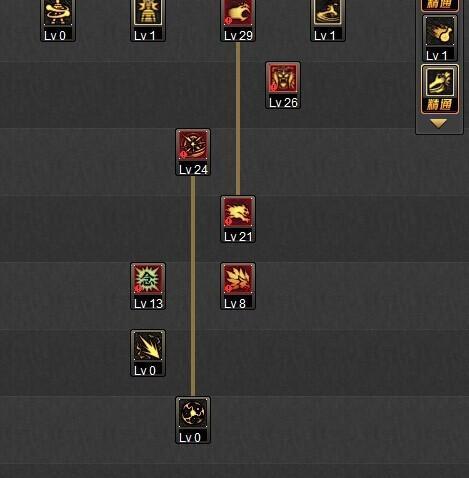Click the Lv 29 level label
This screenshot has width=469, height=478.
(238, 35)
